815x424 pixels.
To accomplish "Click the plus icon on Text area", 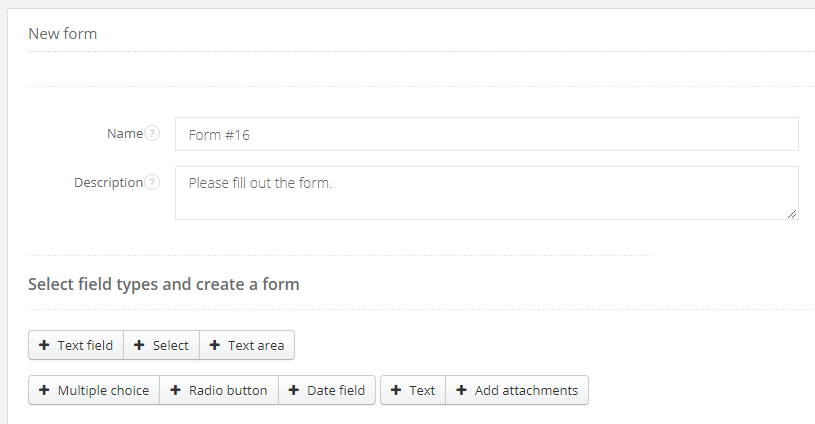I will point(215,345).
